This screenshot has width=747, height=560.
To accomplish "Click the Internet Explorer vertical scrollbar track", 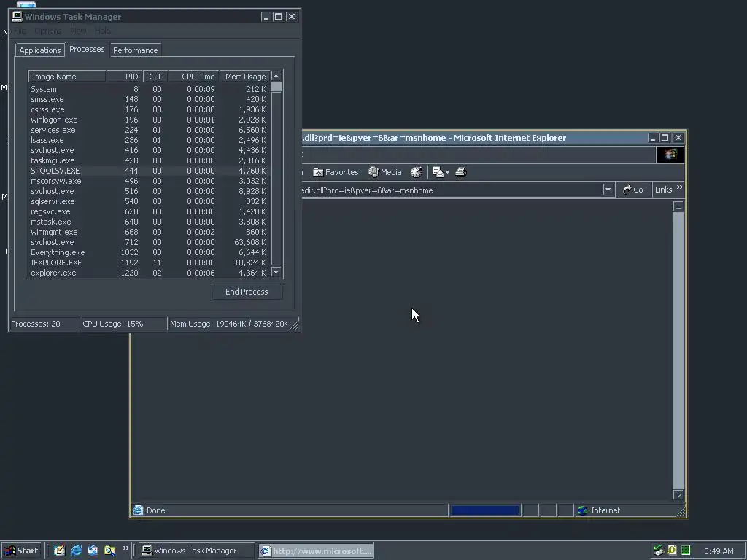I will 678,350.
